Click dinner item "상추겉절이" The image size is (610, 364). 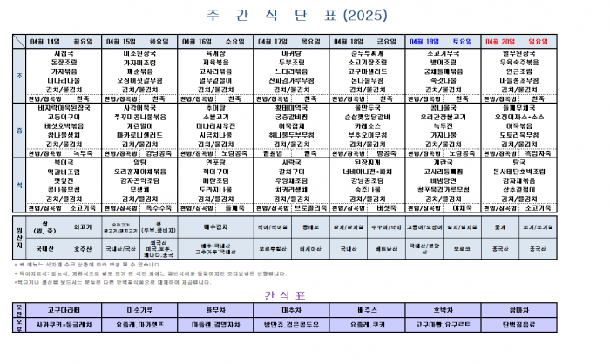(x=519, y=190)
